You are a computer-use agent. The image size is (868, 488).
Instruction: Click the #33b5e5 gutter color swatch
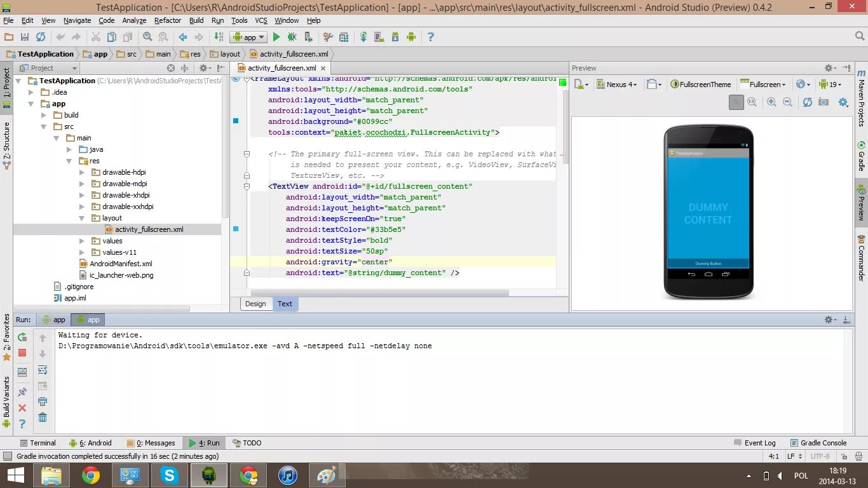pyautogui.click(x=236, y=229)
